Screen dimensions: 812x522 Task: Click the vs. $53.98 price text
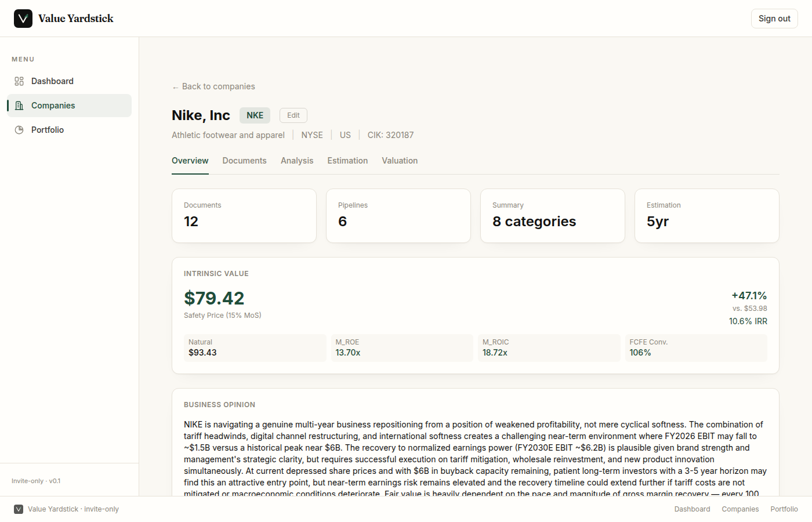point(750,309)
